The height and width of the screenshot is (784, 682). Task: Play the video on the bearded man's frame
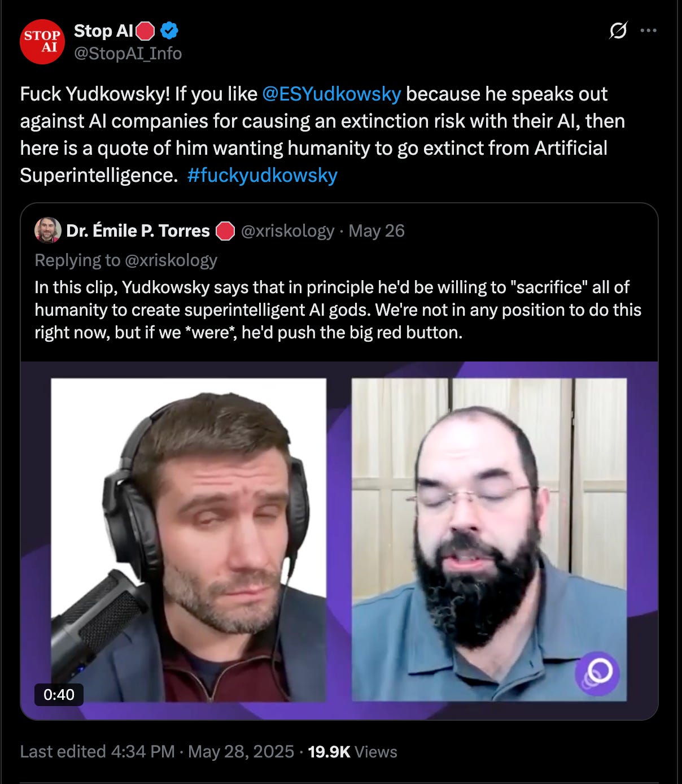(x=489, y=539)
